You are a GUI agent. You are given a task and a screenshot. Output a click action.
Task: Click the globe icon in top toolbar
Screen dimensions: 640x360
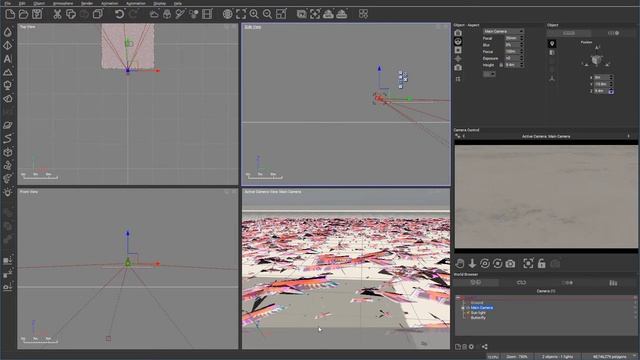point(227,14)
